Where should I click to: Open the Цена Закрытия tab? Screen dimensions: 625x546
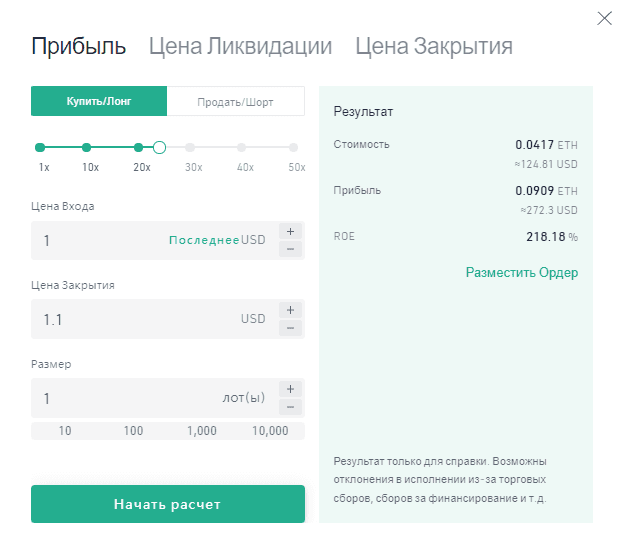434,46
